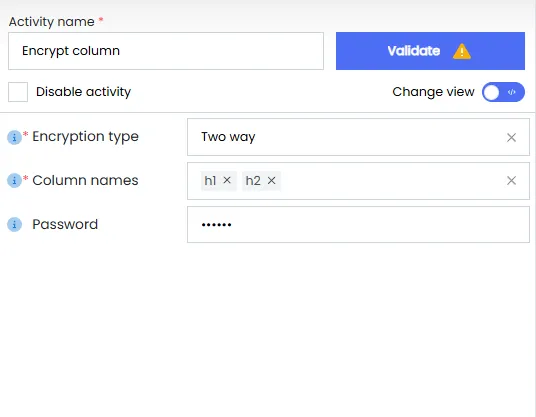Check the Disable activity checkbox
The image size is (536, 417).
[x=18, y=92]
